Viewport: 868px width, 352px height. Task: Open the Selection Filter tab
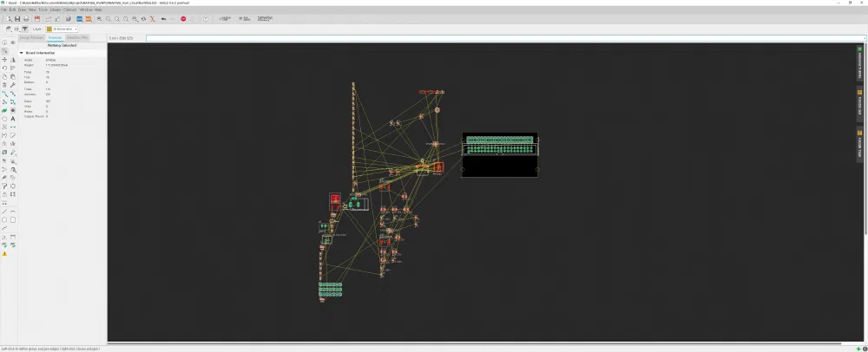click(x=77, y=37)
